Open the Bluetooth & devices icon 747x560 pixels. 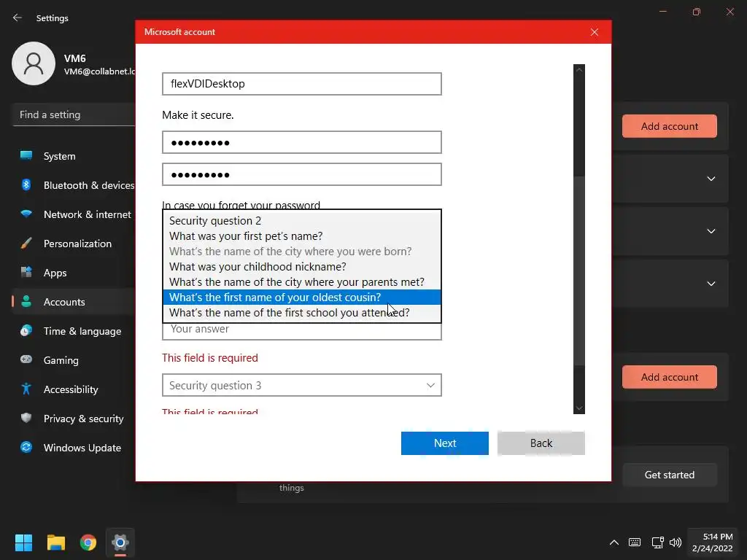[x=26, y=184]
